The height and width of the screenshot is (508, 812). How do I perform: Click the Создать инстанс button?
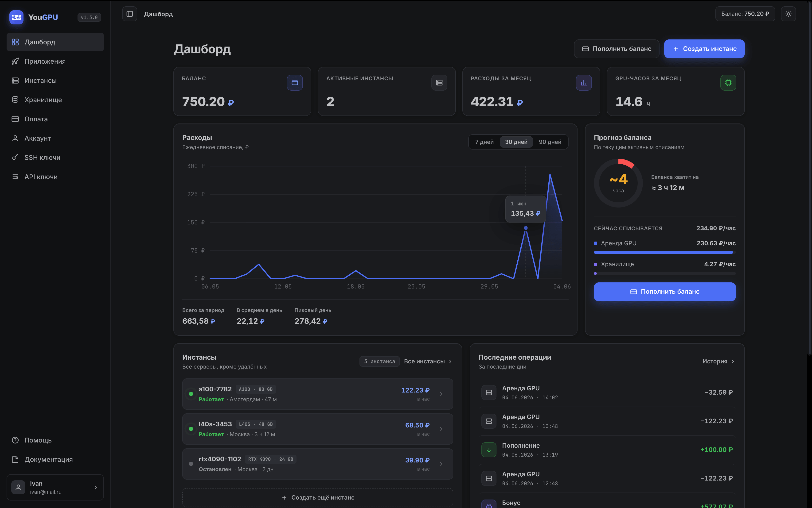(704, 49)
